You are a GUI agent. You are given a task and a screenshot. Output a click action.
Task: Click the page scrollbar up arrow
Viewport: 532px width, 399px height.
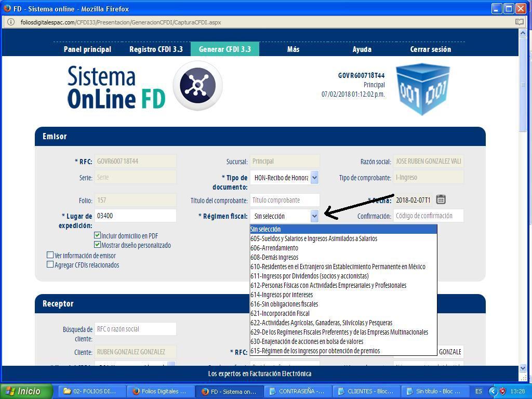523,33
